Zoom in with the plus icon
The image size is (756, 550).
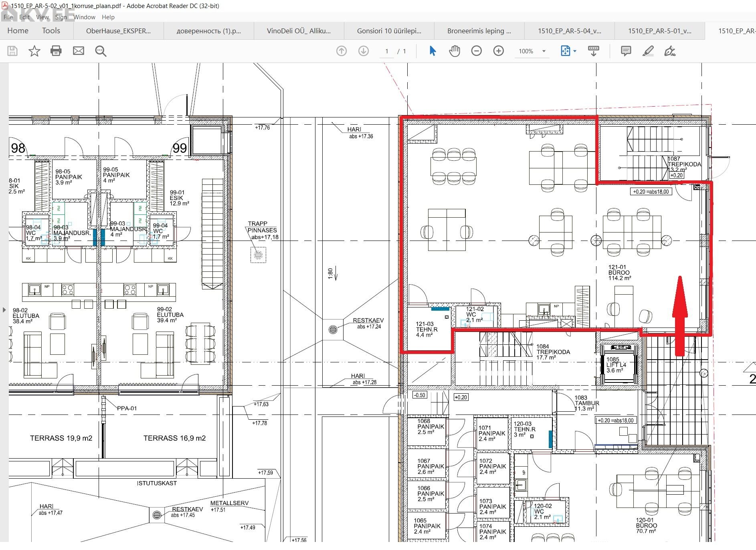click(x=498, y=51)
